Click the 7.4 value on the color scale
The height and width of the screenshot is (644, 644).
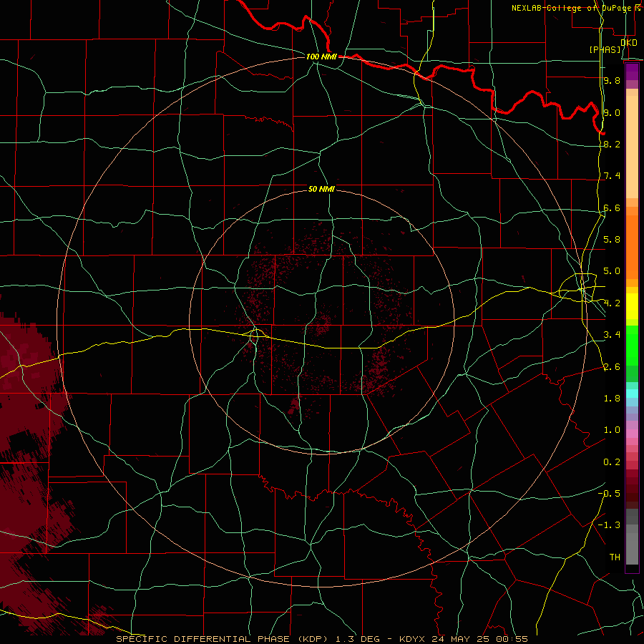[612, 176]
